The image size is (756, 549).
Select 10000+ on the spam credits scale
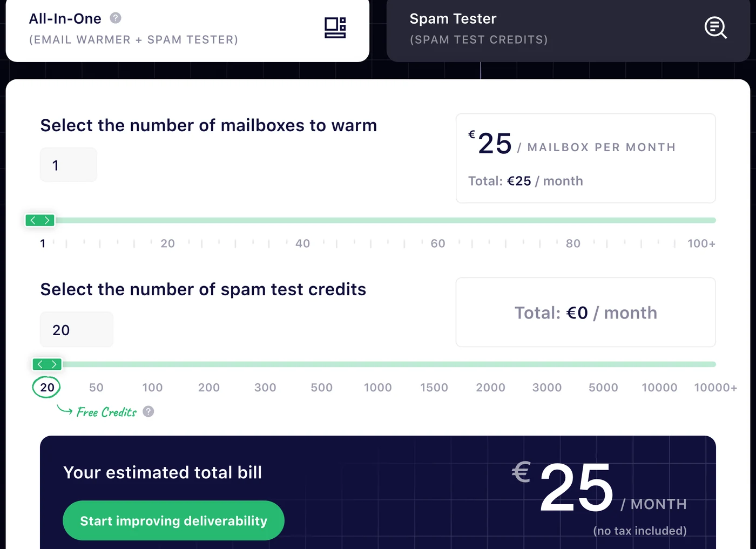(715, 388)
